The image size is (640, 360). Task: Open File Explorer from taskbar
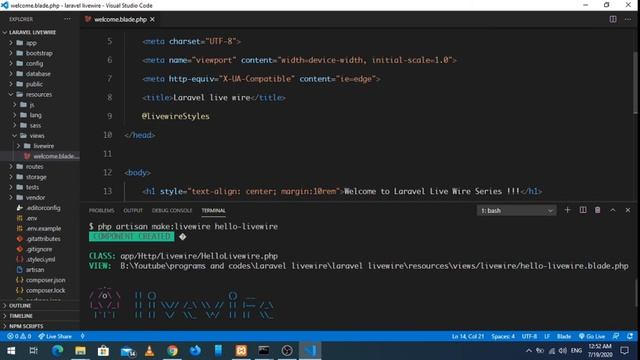coord(80,351)
